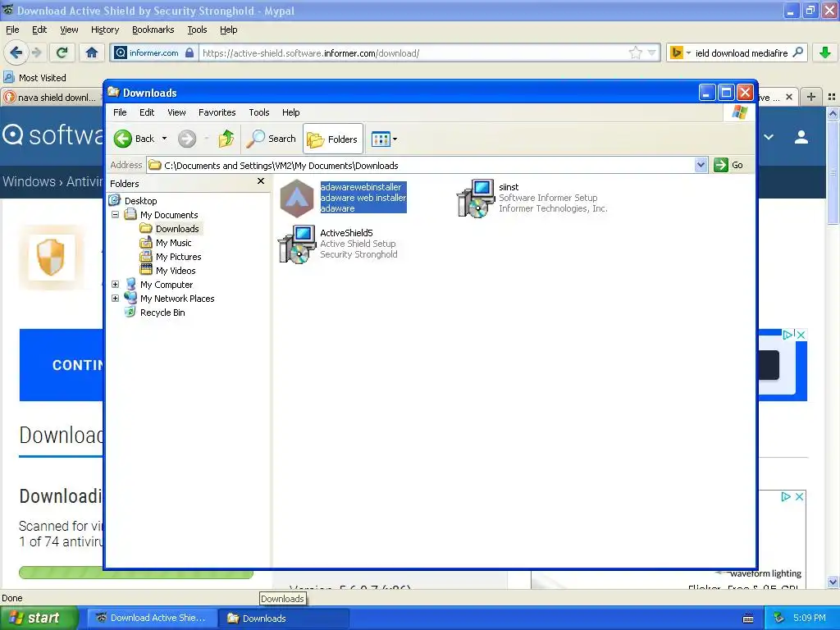Close the Folders side pane

pyautogui.click(x=260, y=181)
